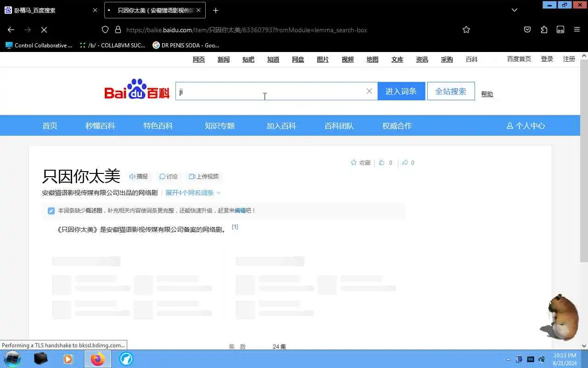Open 个人中心 personal center
588x368 pixels.
(x=526, y=126)
